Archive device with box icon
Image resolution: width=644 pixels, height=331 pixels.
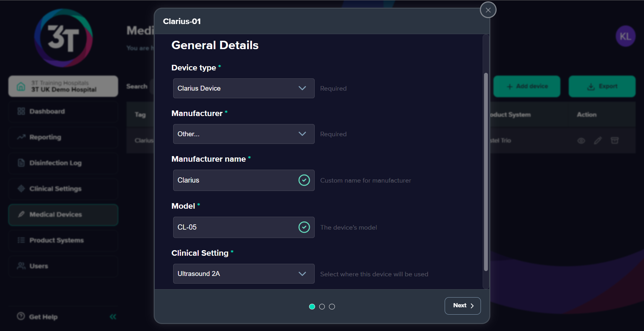615,140
